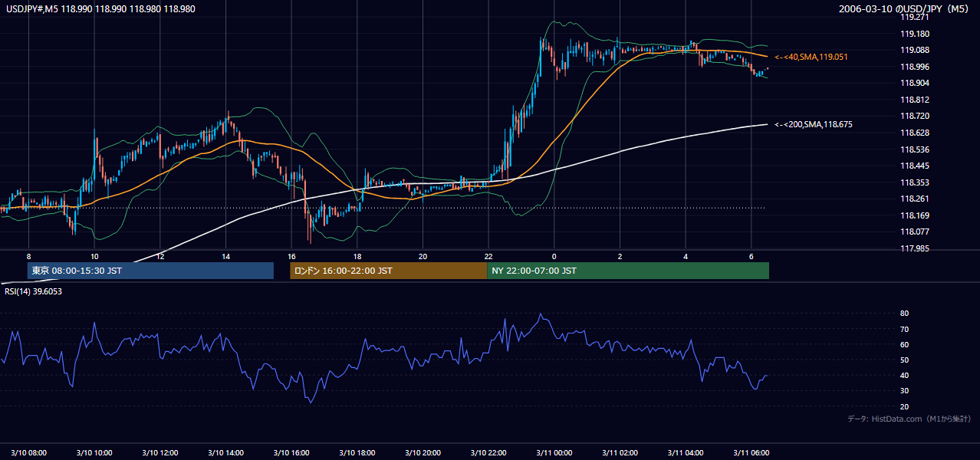This screenshot has height=460, width=980.
Task: Click the 3/10 18:00 bottom time label
Action: [358, 452]
